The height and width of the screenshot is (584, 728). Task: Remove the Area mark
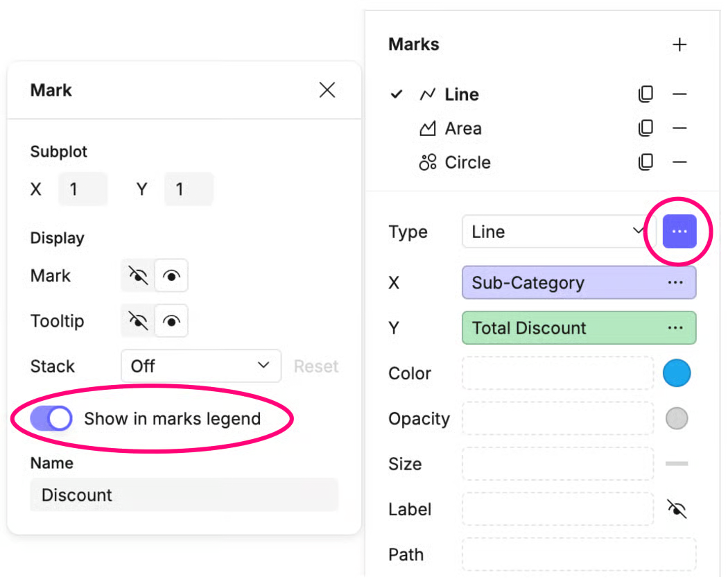click(x=679, y=128)
